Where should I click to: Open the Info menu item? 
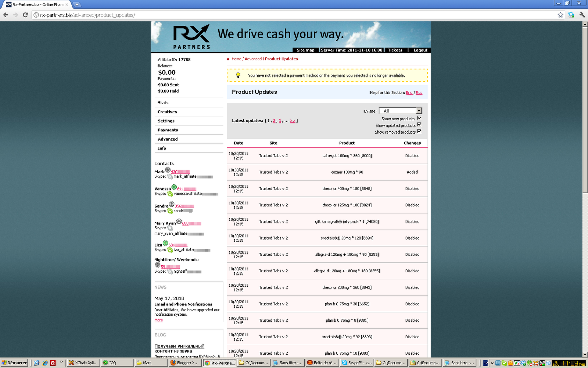pos(162,148)
